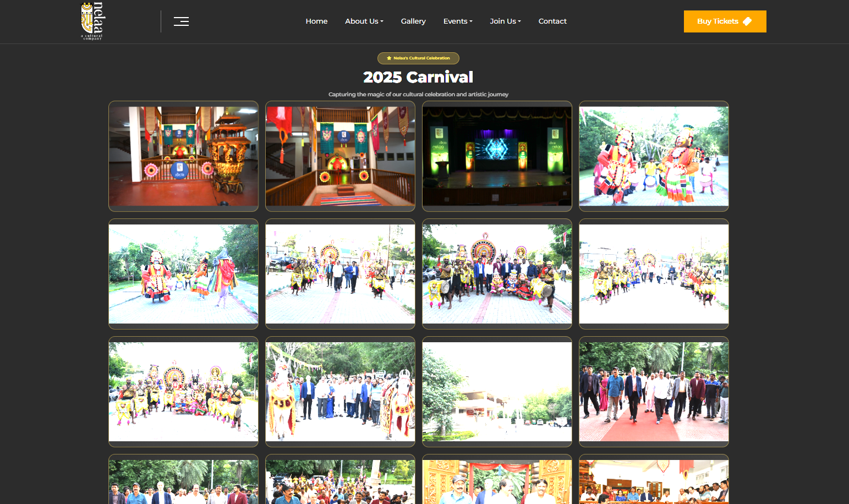The width and height of the screenshot is (849, 504).
Task: Click the Nelaa logo in the header
Action: click(92, 21)
